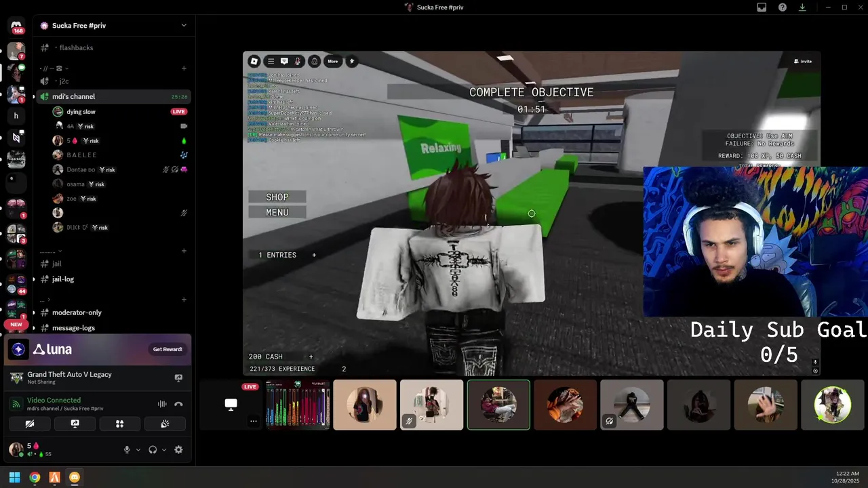Click plus icon next to 200 CASH
The height and width of the screenshot is (488, 868).
[x=311, y=357]
